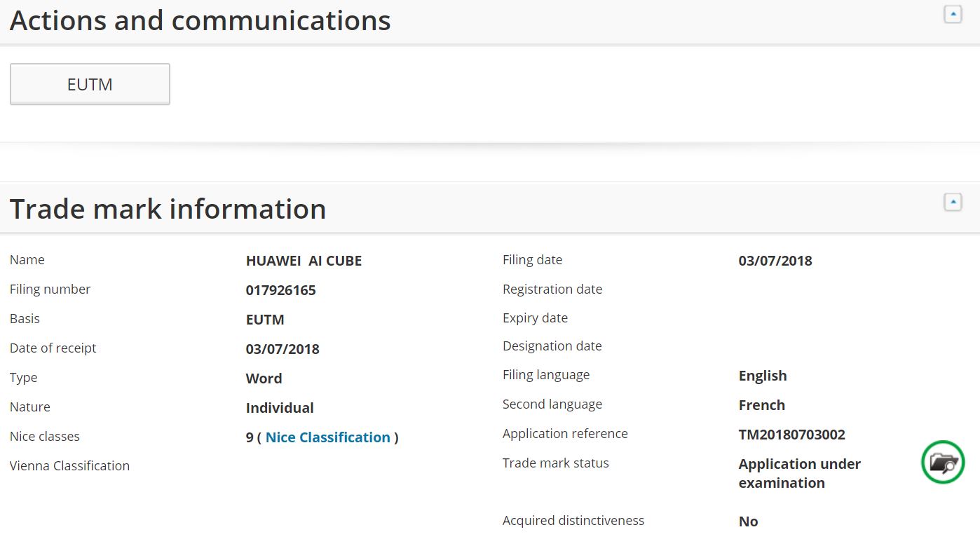Click the green folder search icon
The width and height of the screenshot is (980, 539).
(943, 463)
